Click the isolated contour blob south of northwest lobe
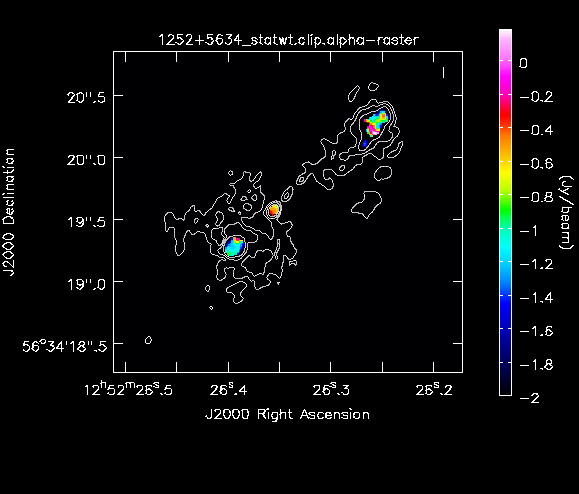 click(x=366, y=204)
